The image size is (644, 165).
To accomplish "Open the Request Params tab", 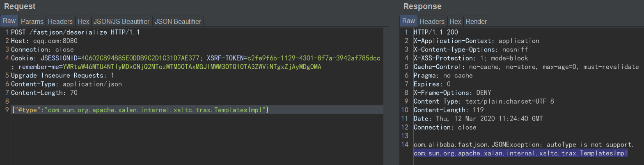I will coord(32,21).
